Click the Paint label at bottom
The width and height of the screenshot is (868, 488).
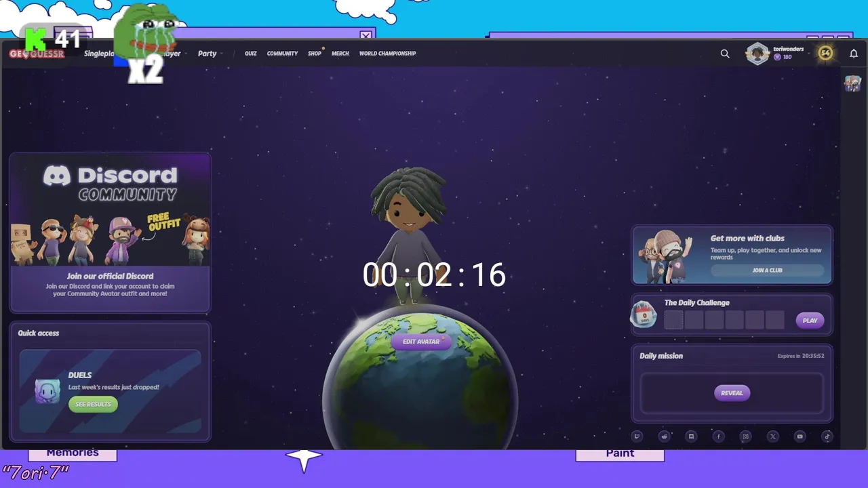coord(620,453)
